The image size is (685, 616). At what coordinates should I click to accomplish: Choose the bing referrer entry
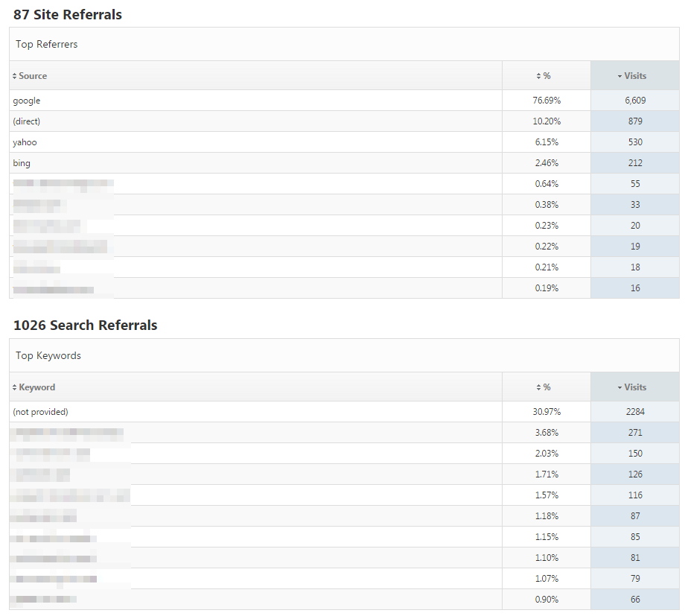point(22,163)
